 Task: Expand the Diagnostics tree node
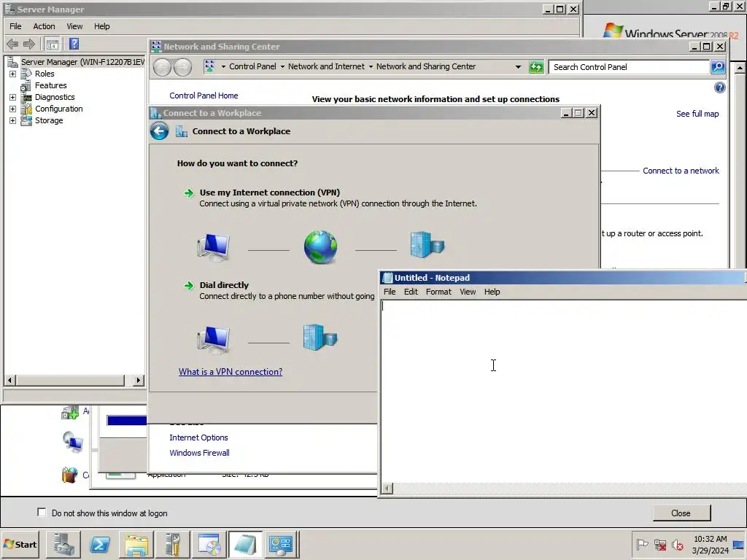[13, 97]
